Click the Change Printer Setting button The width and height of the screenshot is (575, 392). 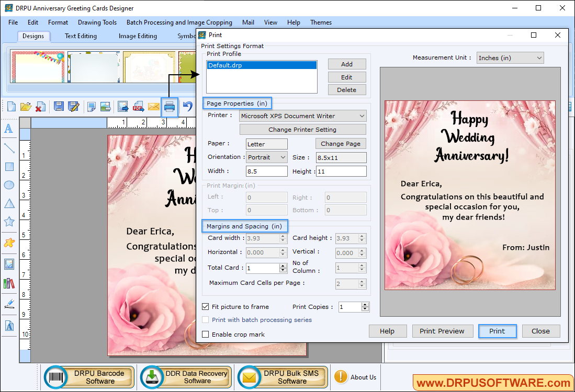point(302,130)
